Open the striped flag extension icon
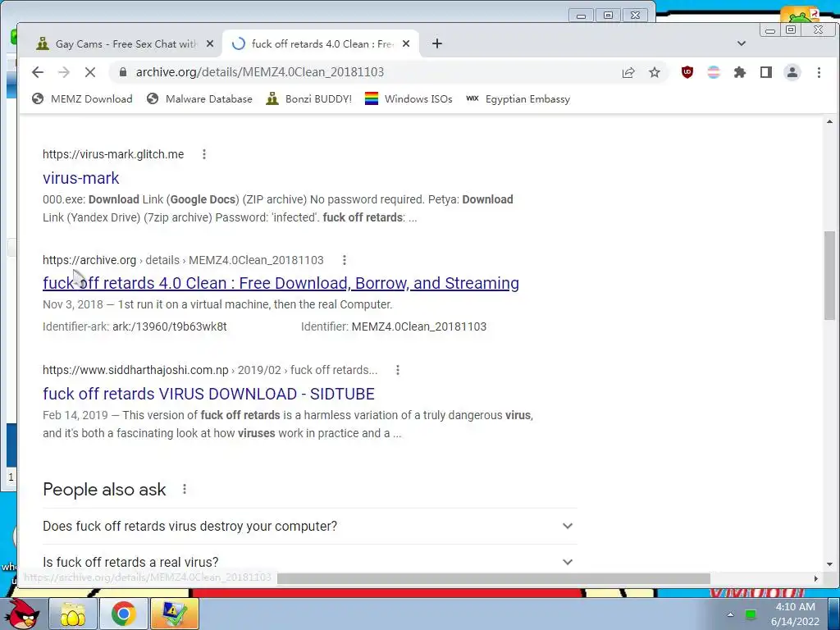Screen dimensions: 840x630 tap(714, 72)
